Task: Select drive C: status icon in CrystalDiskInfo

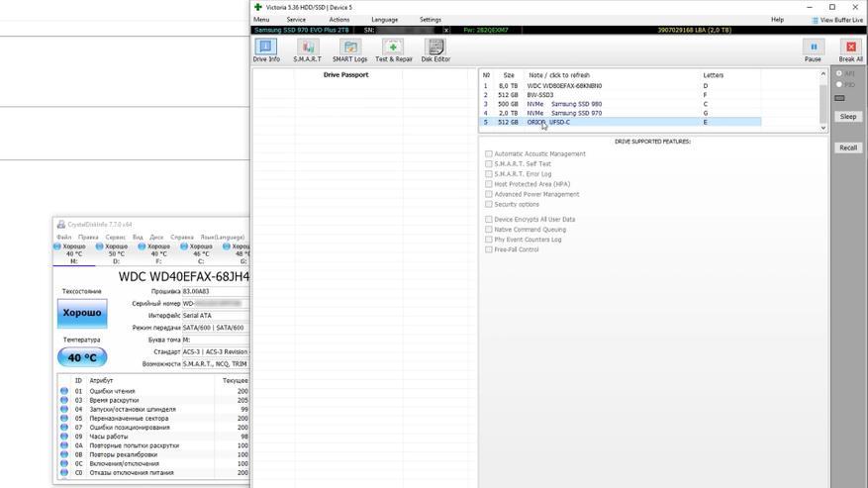Action: click(184, 246)
